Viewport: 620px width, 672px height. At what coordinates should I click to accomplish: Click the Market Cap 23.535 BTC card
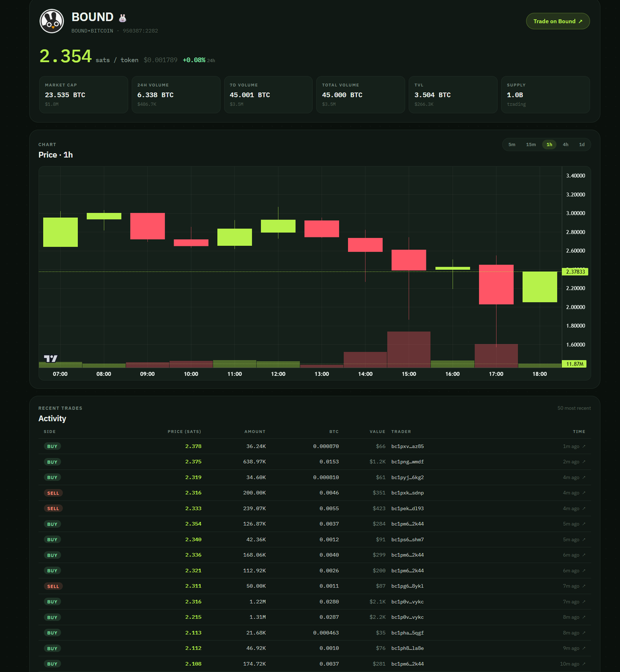(84, 95)
